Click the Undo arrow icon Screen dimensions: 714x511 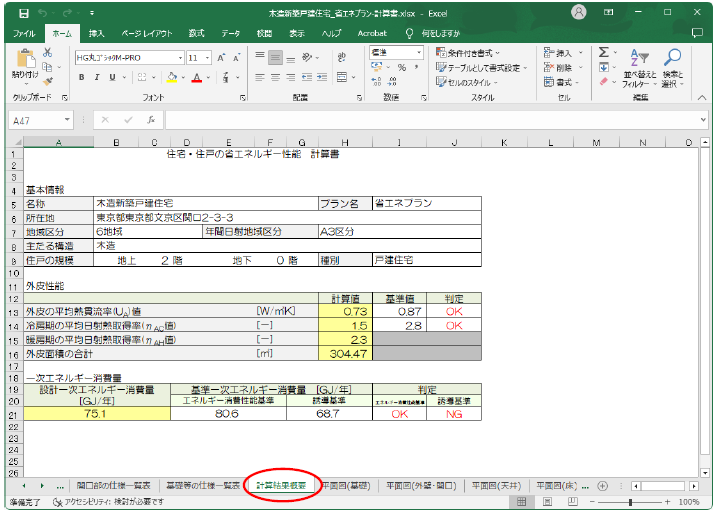click(x=42, y=13)
